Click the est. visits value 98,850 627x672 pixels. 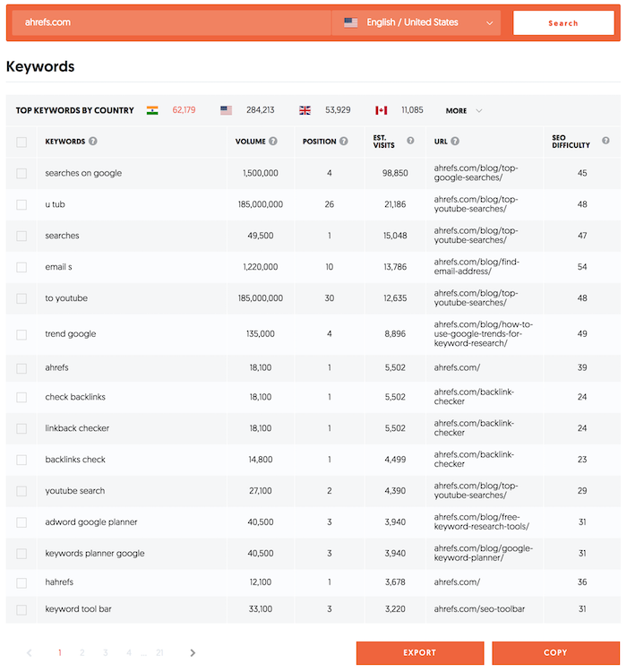point(395,173)
